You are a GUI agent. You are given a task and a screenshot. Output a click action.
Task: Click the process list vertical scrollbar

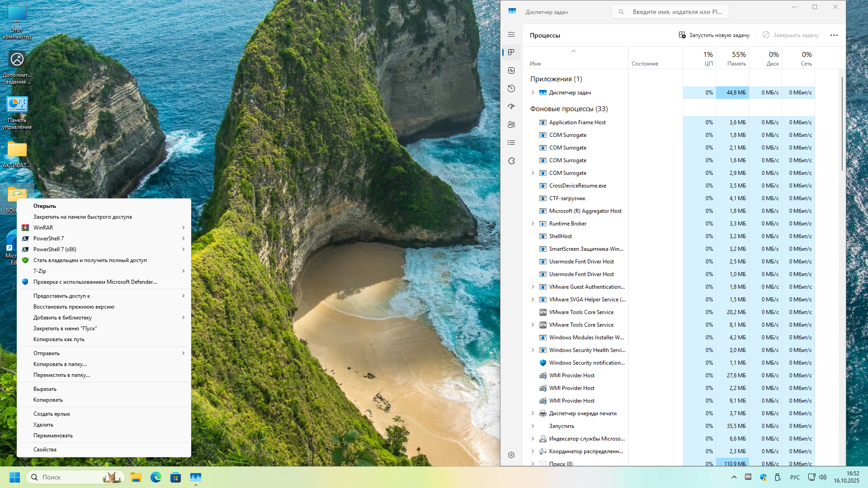point(842,124)
